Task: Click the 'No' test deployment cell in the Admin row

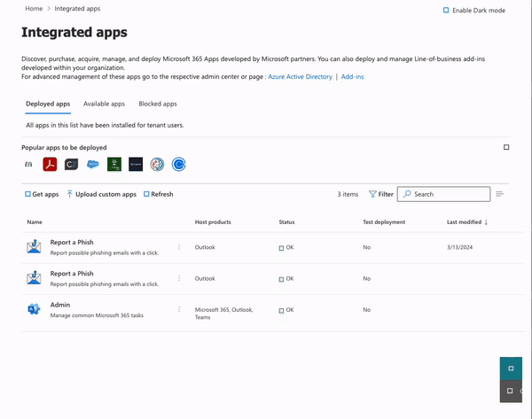Action: pyautogui.click(x=367, y=310)
